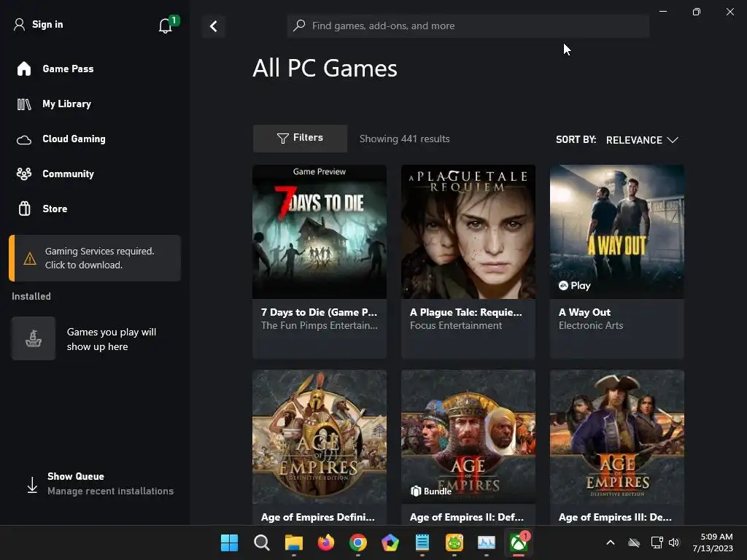
Task: Click the Community people icon
Action: pyautogui.click(x=24, y=174)
